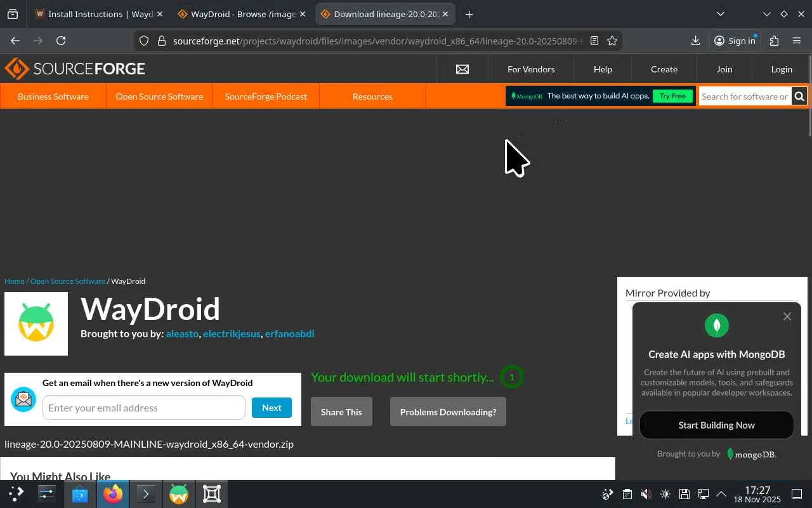Show site security info via padlock
This screenshot has width=812, height=508.
point(161,41)
